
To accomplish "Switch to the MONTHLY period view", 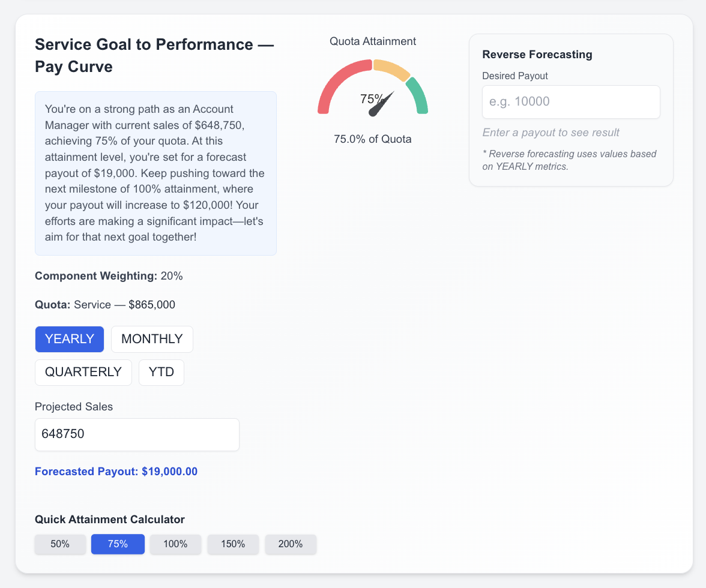I will click(152, 339).
